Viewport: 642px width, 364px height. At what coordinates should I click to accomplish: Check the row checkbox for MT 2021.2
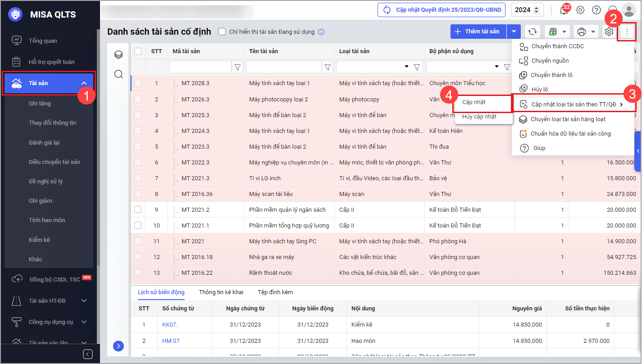(x=138, y=209)
